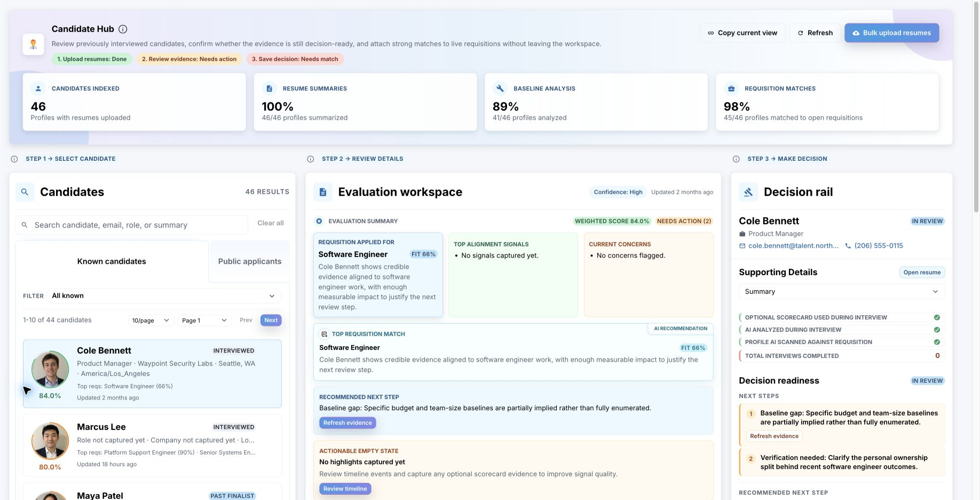
Task: Open Cole Bennett's avatar photo
Action: point(50,369)
